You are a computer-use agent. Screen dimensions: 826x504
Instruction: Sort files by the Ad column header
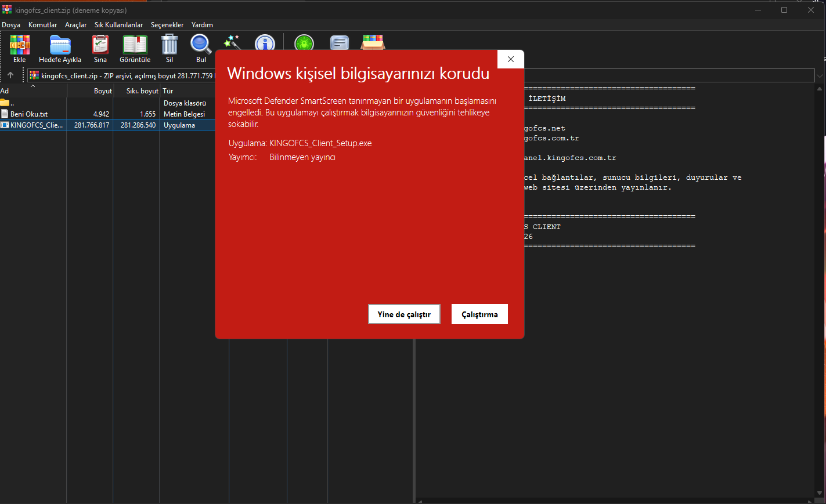(33, 91)
